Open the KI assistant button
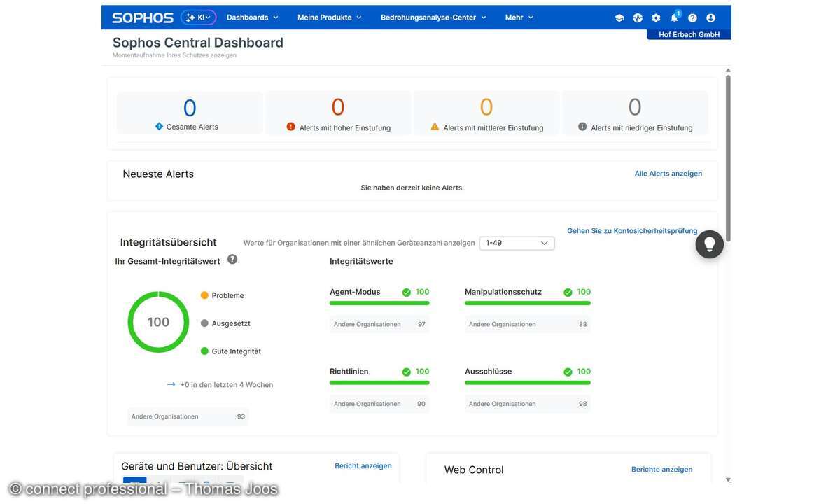 coord(199,17)
